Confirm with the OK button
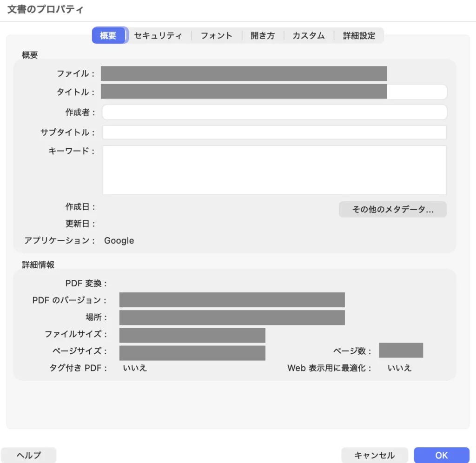The image size is (476, 463). coord(442,455)
